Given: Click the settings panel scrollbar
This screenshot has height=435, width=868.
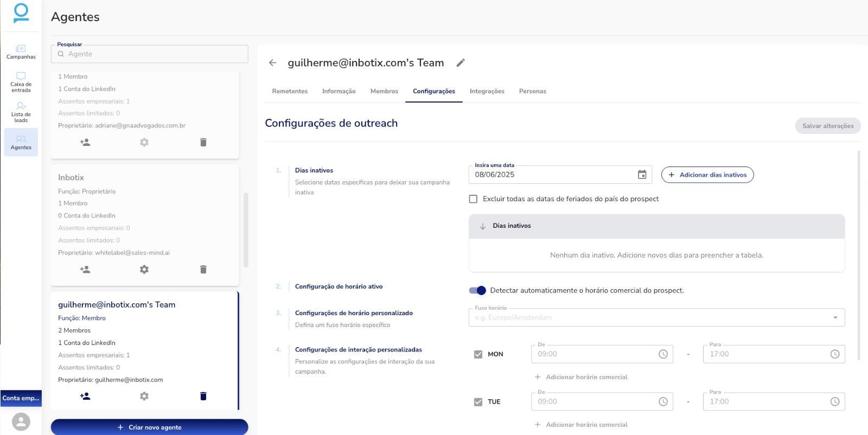Looking at the screenshot, I should point(859,255).
